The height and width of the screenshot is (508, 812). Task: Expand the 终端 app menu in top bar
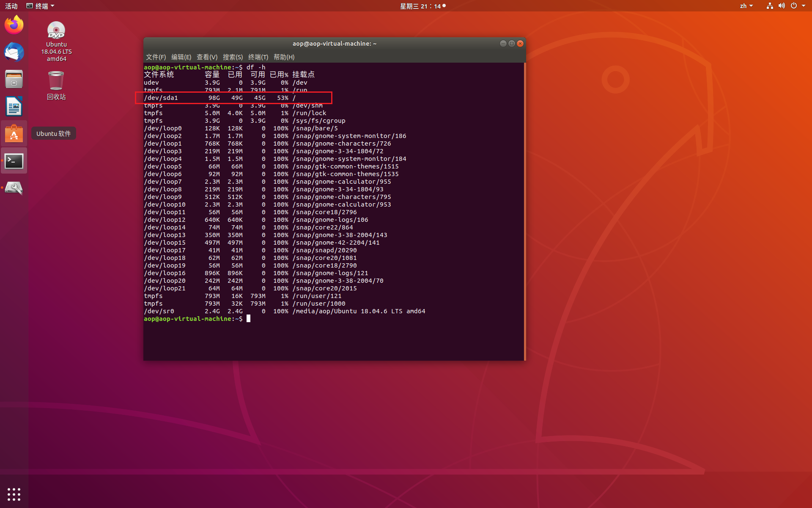[x=41, y=6]
